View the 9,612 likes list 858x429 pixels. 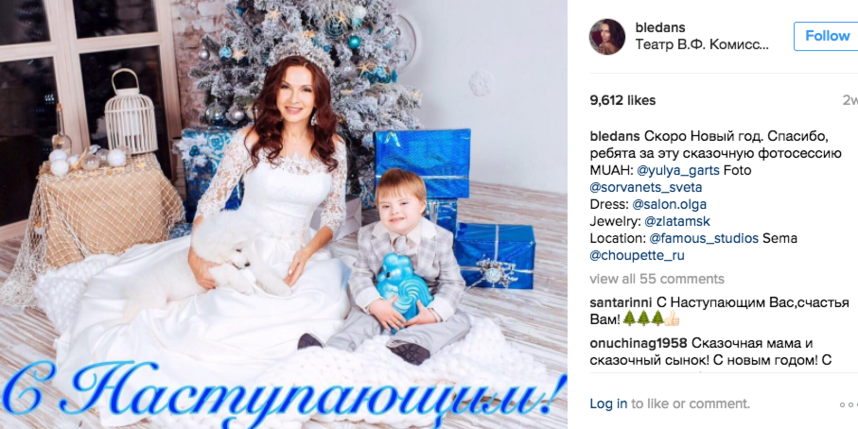(622, 100)
